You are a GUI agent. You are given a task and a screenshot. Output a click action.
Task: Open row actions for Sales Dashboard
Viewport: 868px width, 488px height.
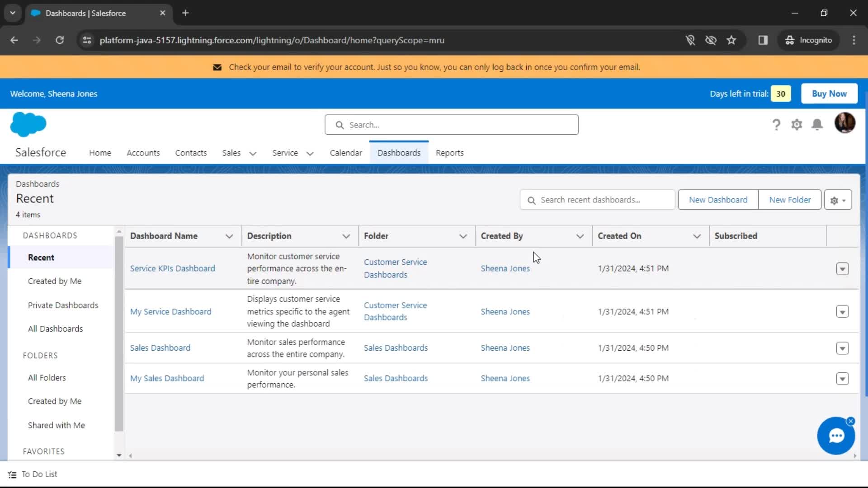point(842,348)
